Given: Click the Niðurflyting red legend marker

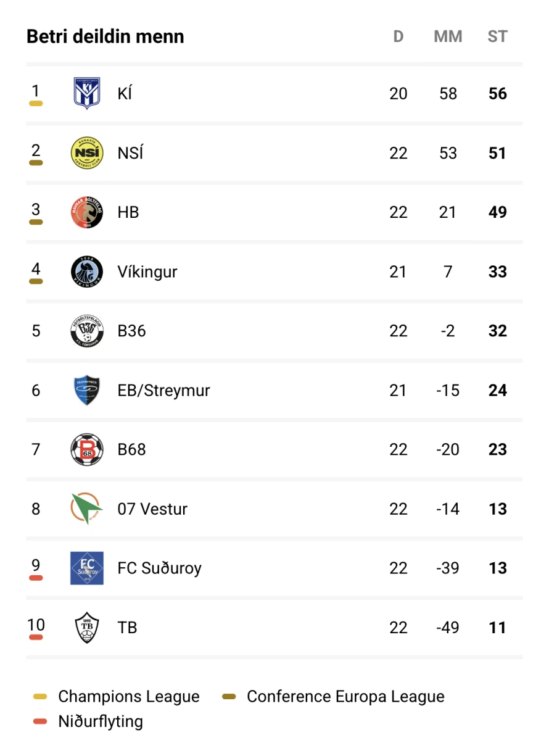Looking at the screenshot, I should click(x=40, y=721).
